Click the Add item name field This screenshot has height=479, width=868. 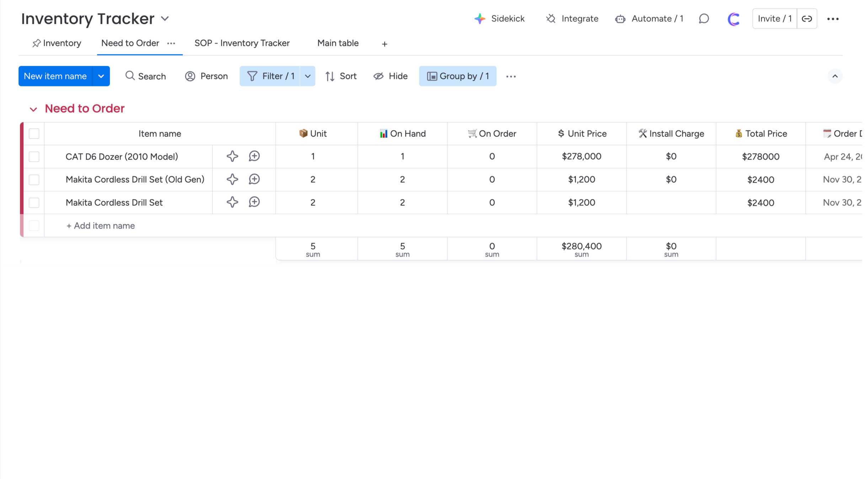[104, 226]
